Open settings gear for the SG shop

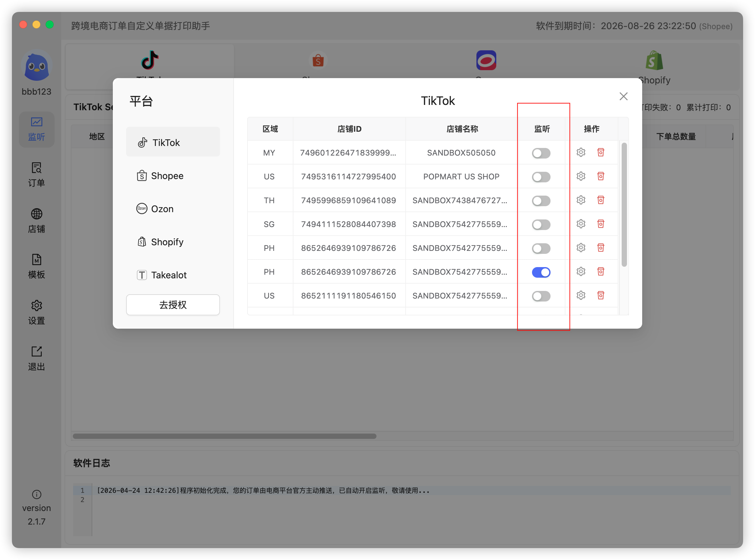click(581, 224)
